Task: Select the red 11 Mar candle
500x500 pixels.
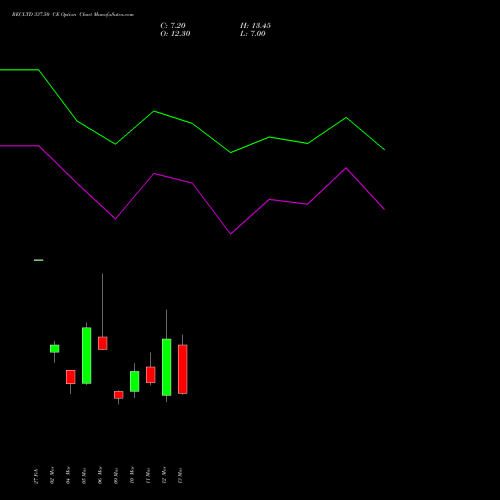Action: (151, 375)
